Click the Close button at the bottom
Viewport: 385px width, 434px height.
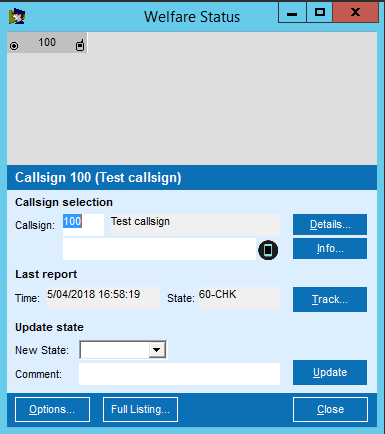point(330,409)
